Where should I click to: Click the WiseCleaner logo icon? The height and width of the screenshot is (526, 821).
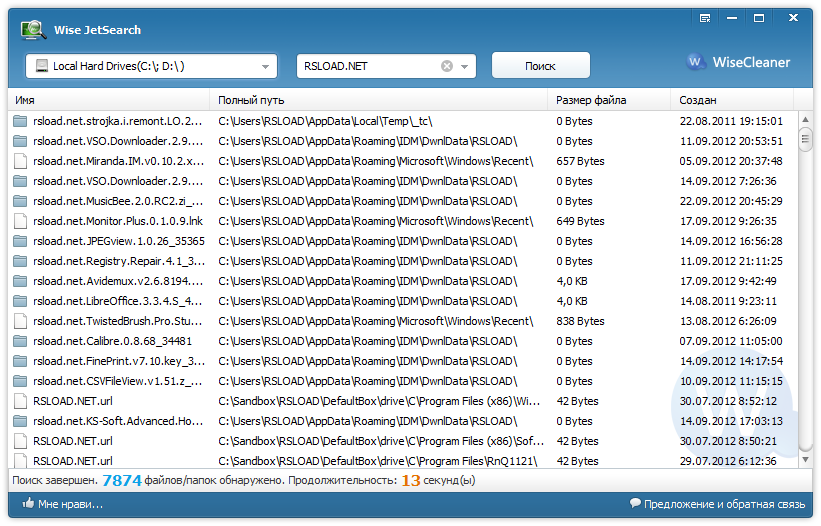tap(695, 62)
